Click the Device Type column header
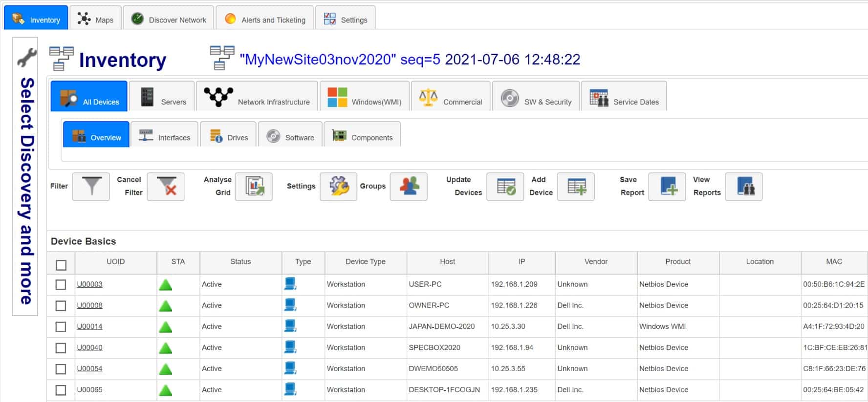Viewport: 868px width, 402px height. pos(366,262)
